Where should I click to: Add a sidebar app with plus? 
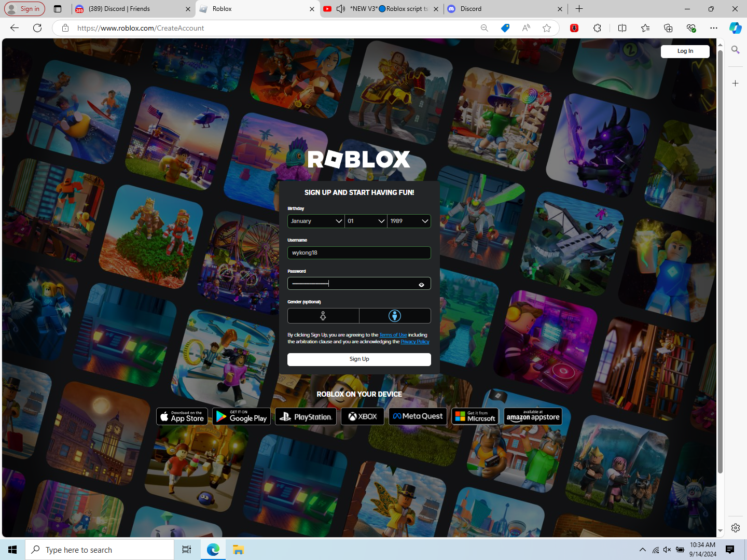[735, 83]
